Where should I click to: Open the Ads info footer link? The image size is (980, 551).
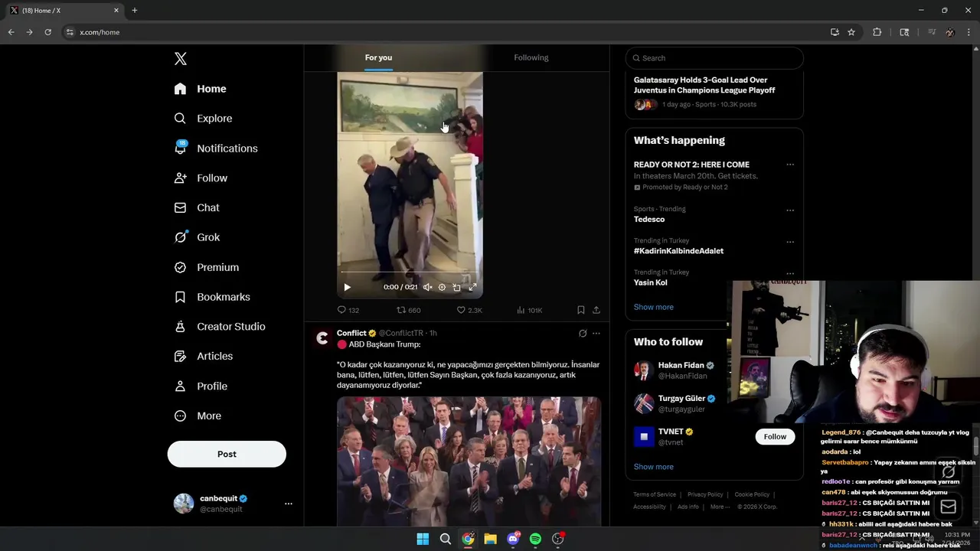[x=688, y=507]
